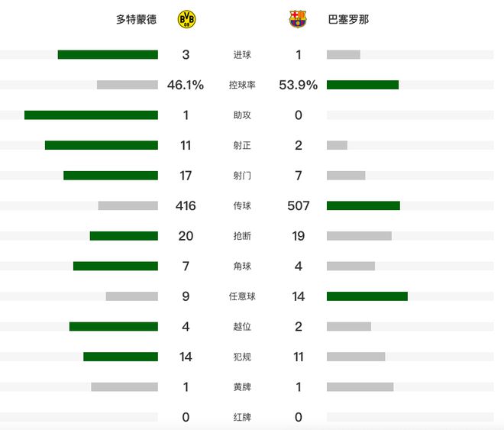
Task: Click the 抢断 stat label
Action: (x=242, y=236)
